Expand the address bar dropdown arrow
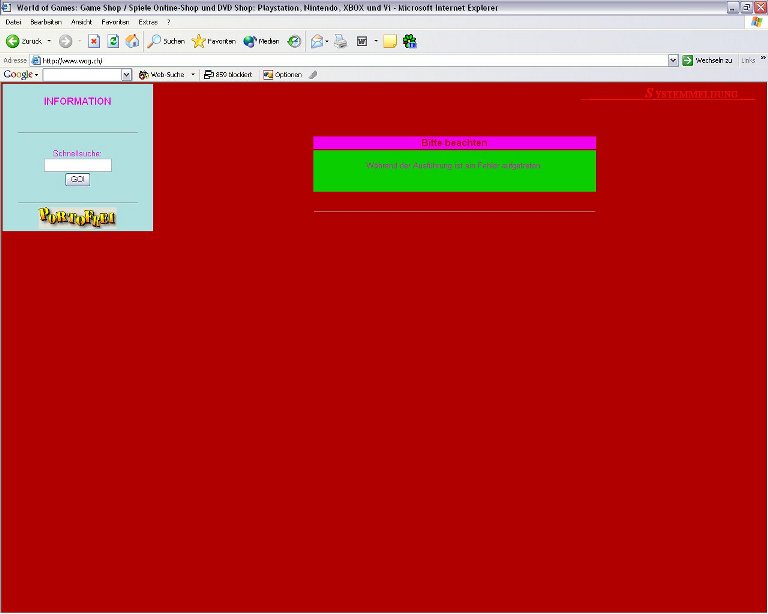 (673, 60)
